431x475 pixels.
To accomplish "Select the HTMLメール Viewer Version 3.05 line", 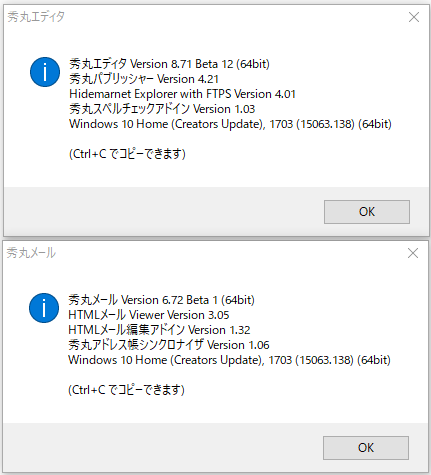I will point(149,315).
